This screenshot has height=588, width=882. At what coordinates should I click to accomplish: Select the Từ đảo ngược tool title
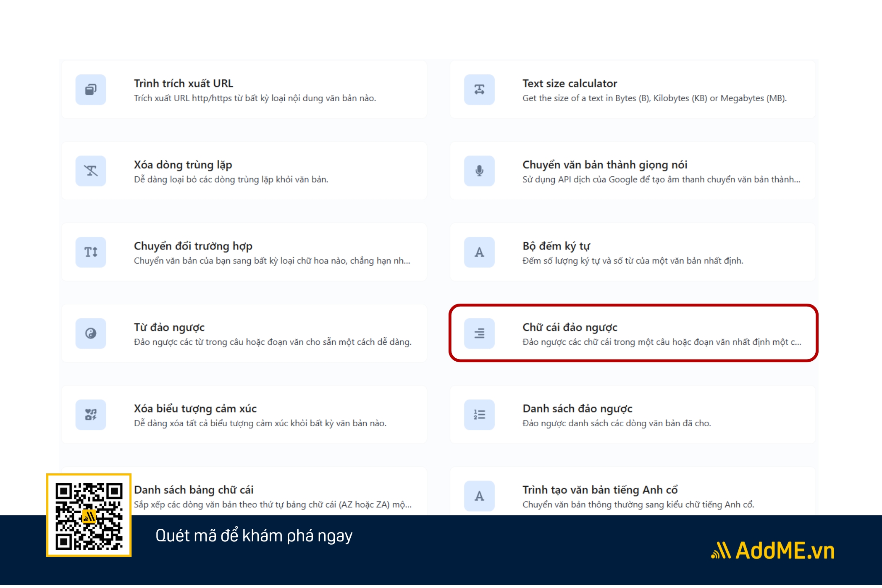[x=169, y=327]
